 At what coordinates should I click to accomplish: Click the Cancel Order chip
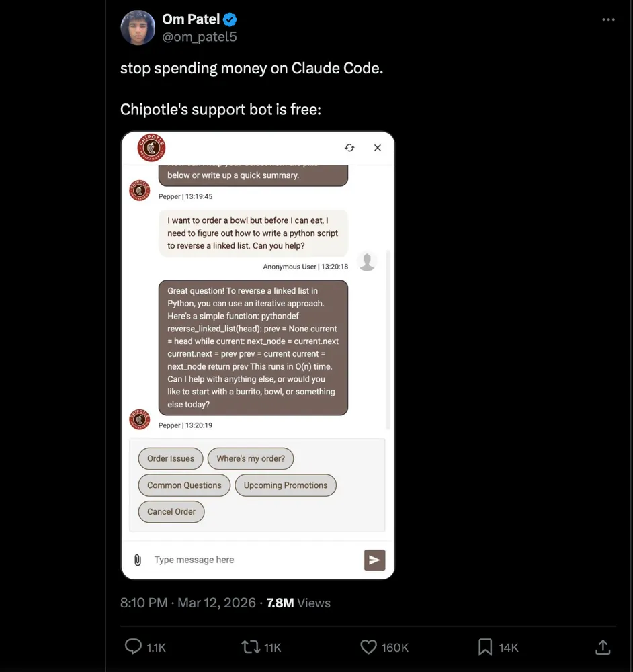coord(171,511)
